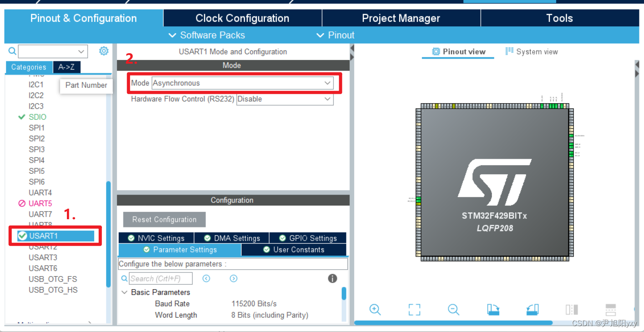Select USART3 in the peripheral list
The image size is (644, 332).
pos(43,257)
